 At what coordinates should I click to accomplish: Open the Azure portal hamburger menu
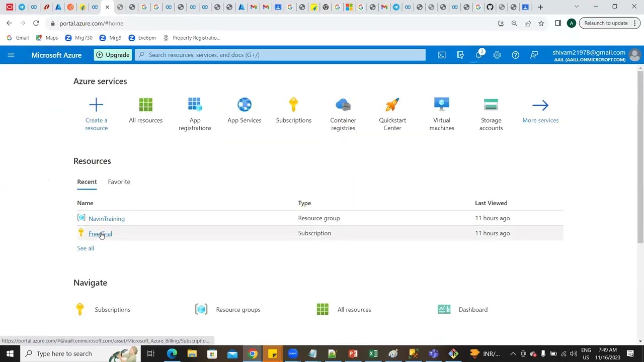(x=11, y=55)
